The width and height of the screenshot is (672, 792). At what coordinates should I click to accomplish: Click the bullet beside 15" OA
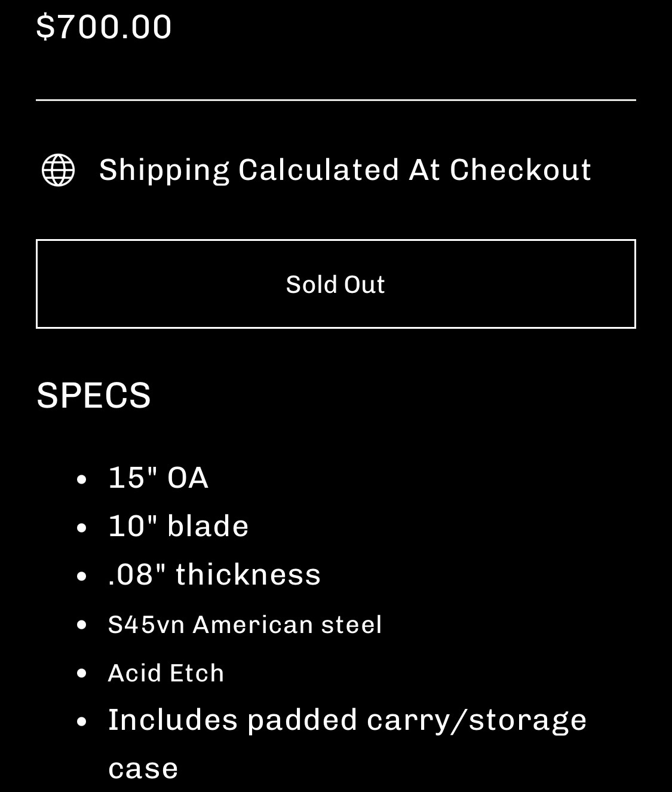point(82,479)
